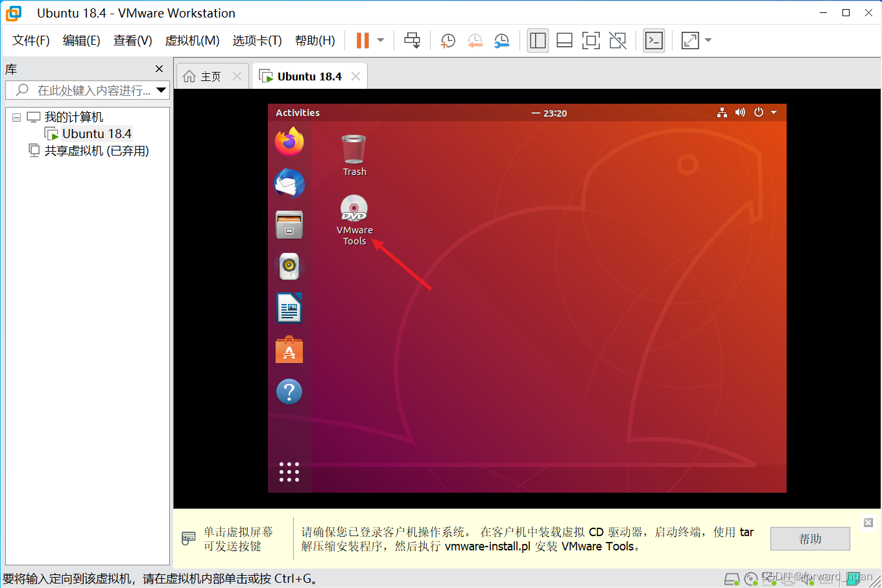Launch Thunderbird Mail from the dock

[289, 183]
